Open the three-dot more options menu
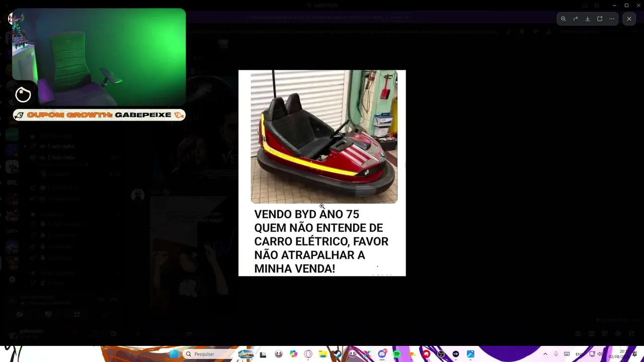This screenshot has width=644, height=362. click(x=612, y=19)
